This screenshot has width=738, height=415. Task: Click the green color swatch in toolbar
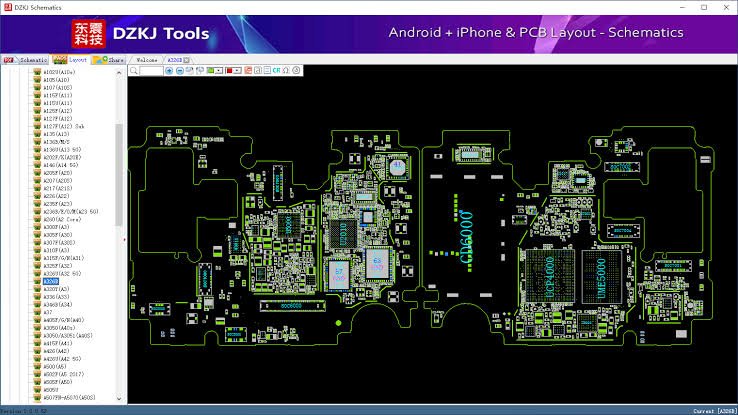[x=210, y=71]
